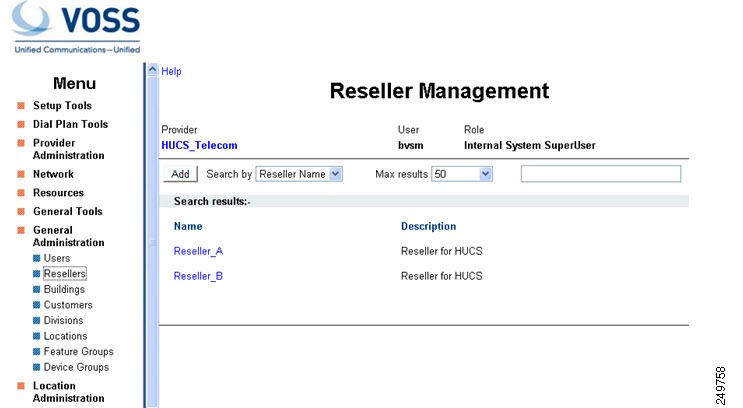Image resolution: width=743 pixels, height=408 pixels.
Task: Click orange bullet beside Network
Action: 21,174
